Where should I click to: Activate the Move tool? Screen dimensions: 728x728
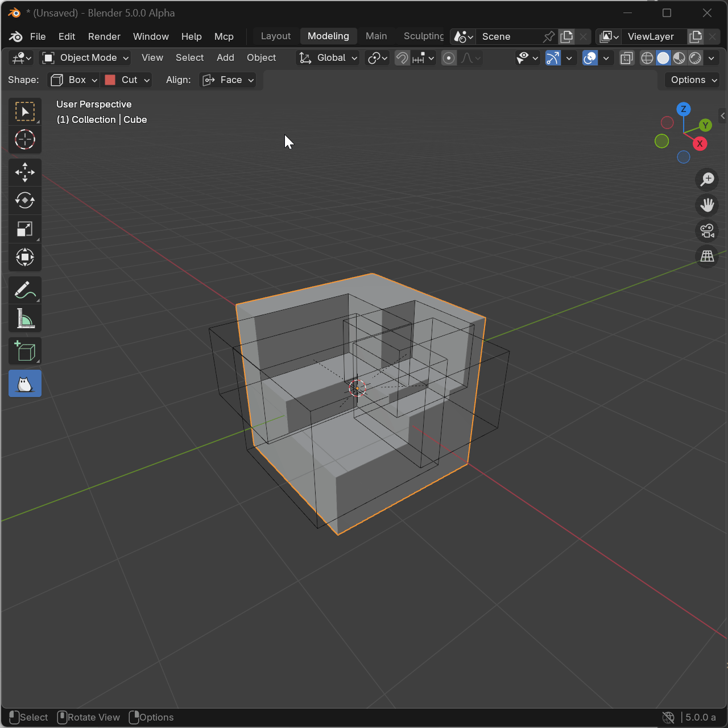[24, 172]
